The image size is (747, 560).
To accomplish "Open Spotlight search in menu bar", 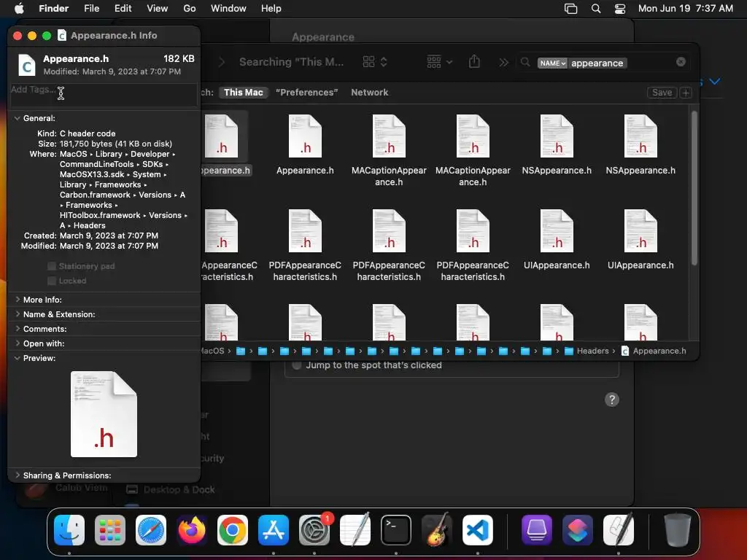I will [x=596, y=9].
